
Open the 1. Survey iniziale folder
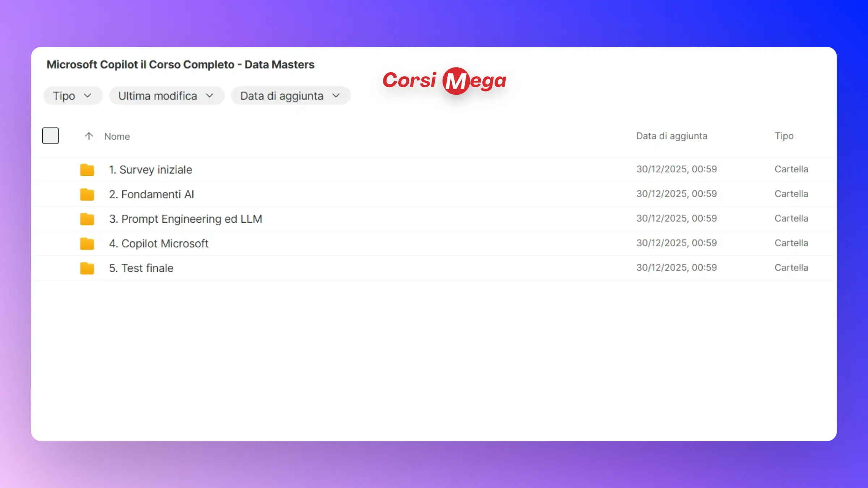tap(150, 170)
